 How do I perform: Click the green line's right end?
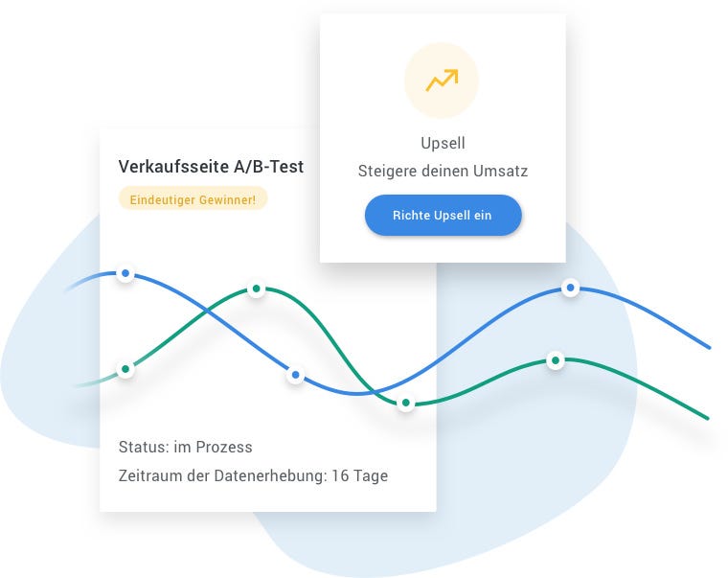pyautogui.click(x=705, y=417)
